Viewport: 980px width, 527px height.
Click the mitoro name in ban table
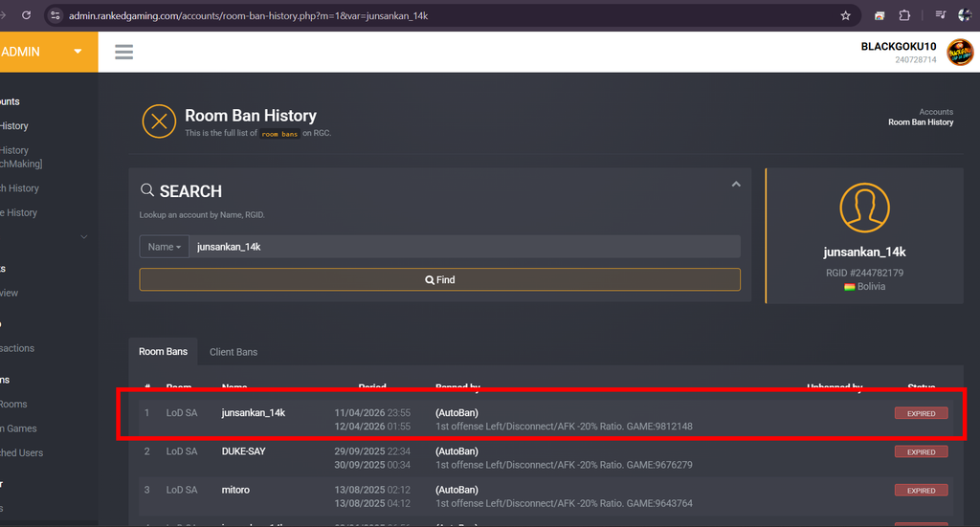pos(235,490)
